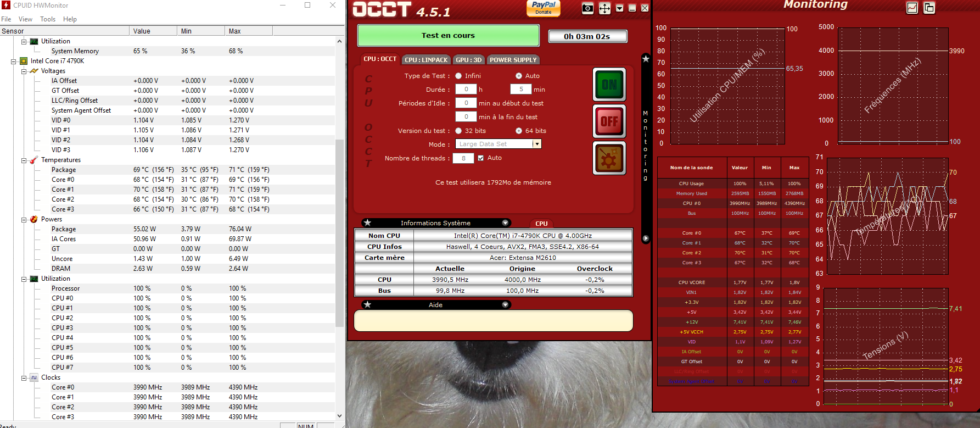Open the Help menu in HWMonitor
This screenshot has height=428, width=980.
pos(70,19)
